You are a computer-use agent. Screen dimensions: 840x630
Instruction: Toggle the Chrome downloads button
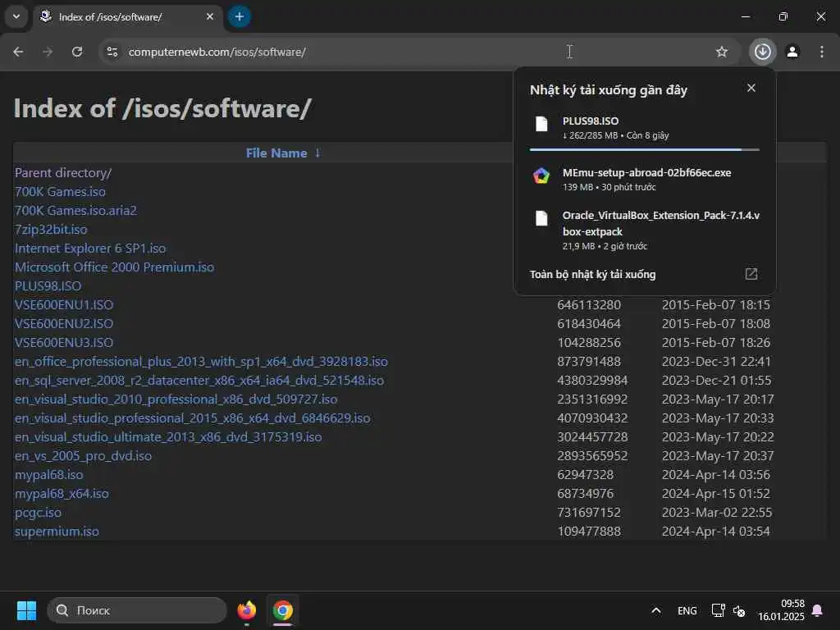(762, 52)
